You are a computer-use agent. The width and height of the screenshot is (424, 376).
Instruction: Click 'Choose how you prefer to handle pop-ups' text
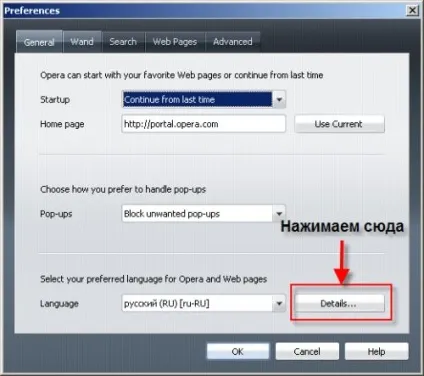click(123, 189)
